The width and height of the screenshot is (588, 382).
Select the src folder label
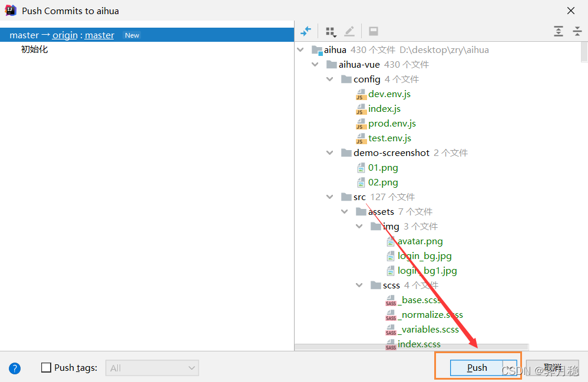click(359, 197)
